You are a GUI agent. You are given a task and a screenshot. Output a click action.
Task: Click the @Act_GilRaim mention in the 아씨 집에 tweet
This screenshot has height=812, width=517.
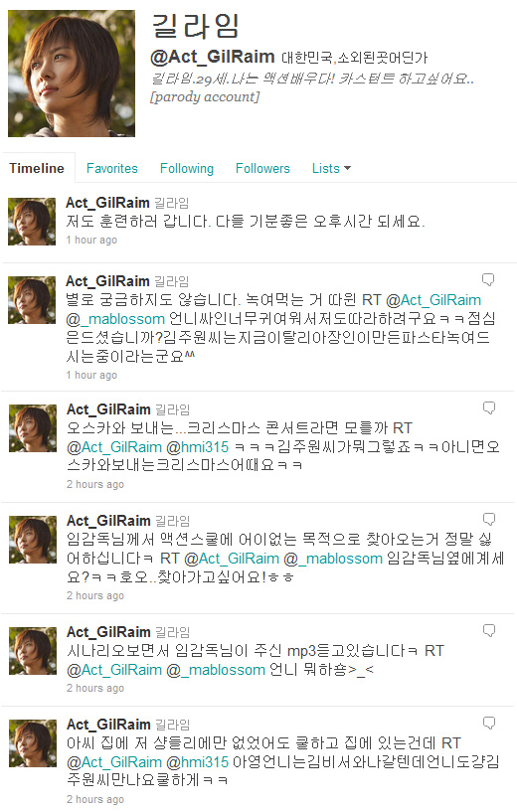pos(114,762)
